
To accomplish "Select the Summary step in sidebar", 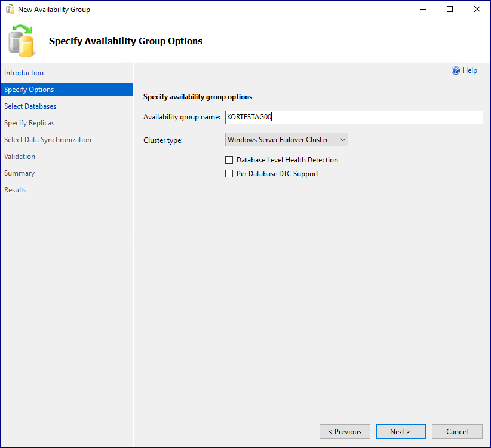I will 19,173.
